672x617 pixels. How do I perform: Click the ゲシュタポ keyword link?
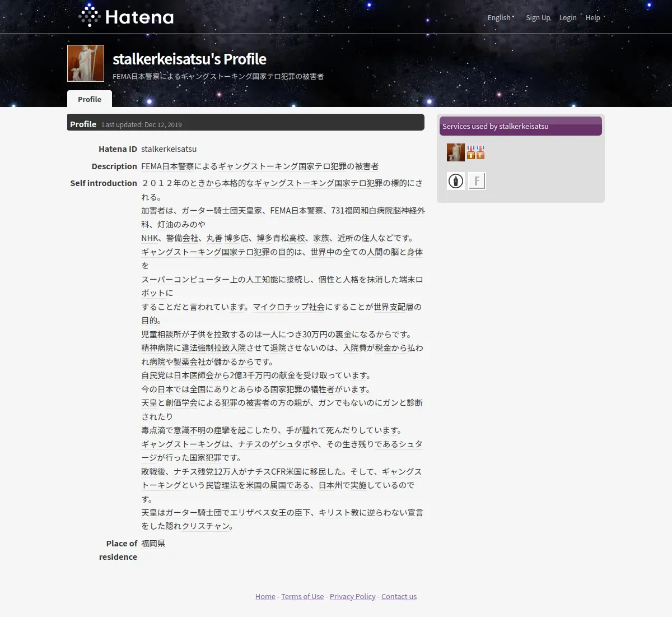[290, 444]
